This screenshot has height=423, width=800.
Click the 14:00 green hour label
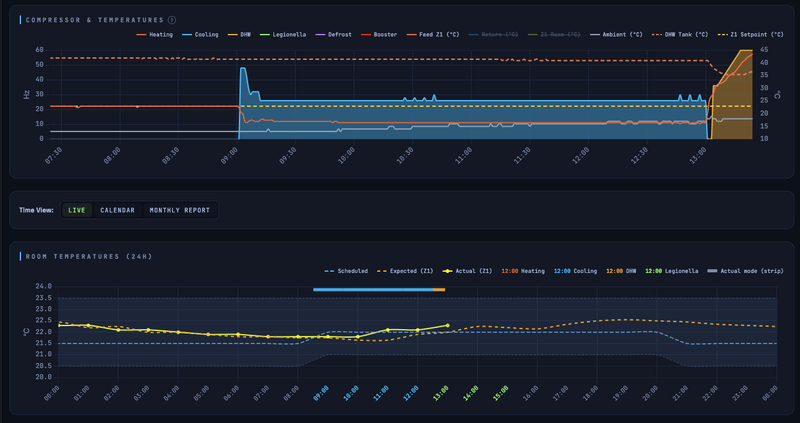coord(472,393)
